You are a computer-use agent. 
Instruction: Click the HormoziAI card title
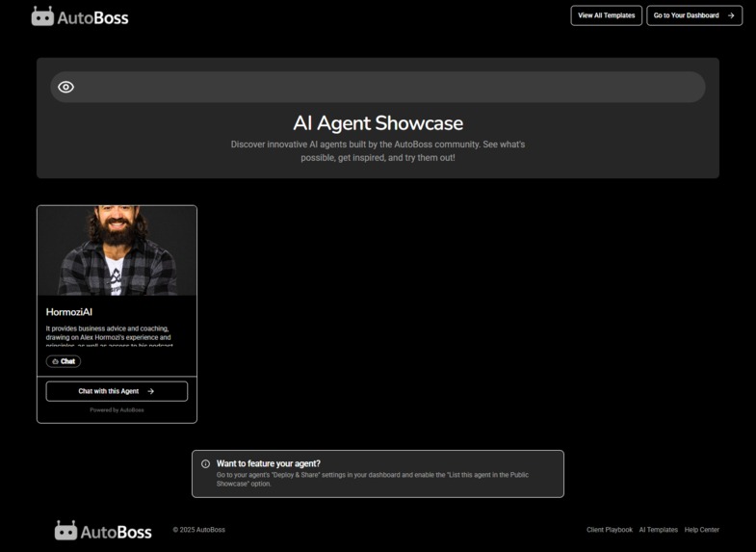click(x=69, y=312)
